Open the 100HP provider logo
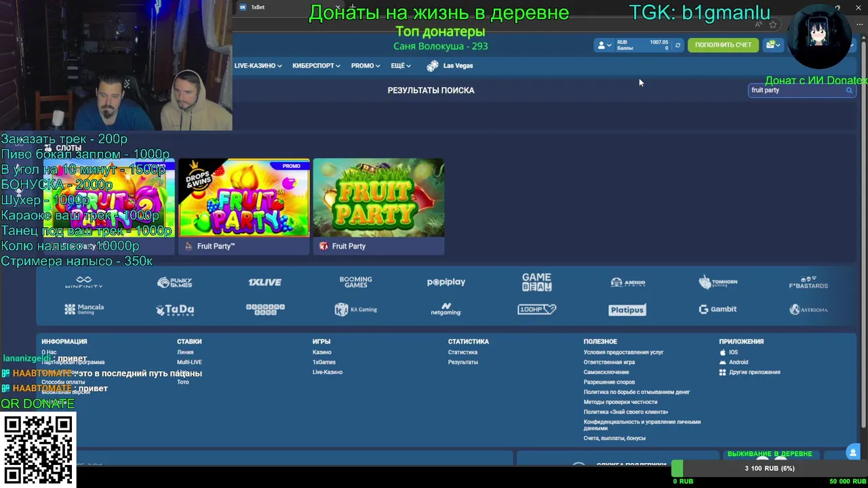This screenshot has height=488, width=868. coord(536,309)
